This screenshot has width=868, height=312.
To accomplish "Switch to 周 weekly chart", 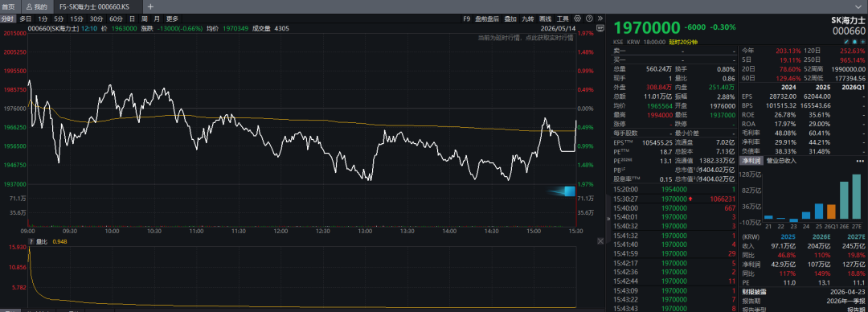I will click(x=144, y=18).
